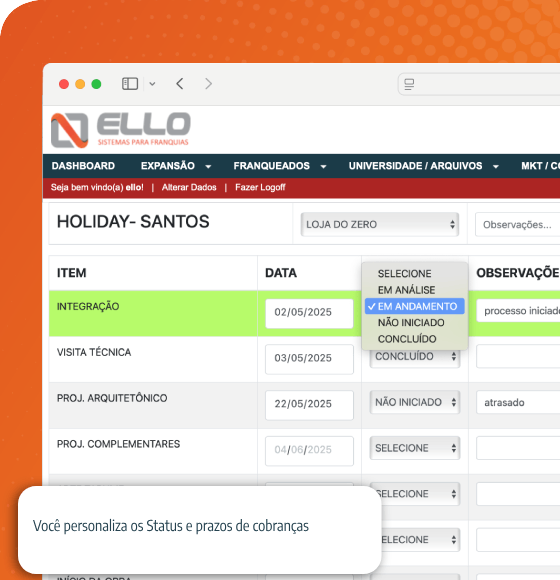Click the Observações text field

[x=518, y=225]
